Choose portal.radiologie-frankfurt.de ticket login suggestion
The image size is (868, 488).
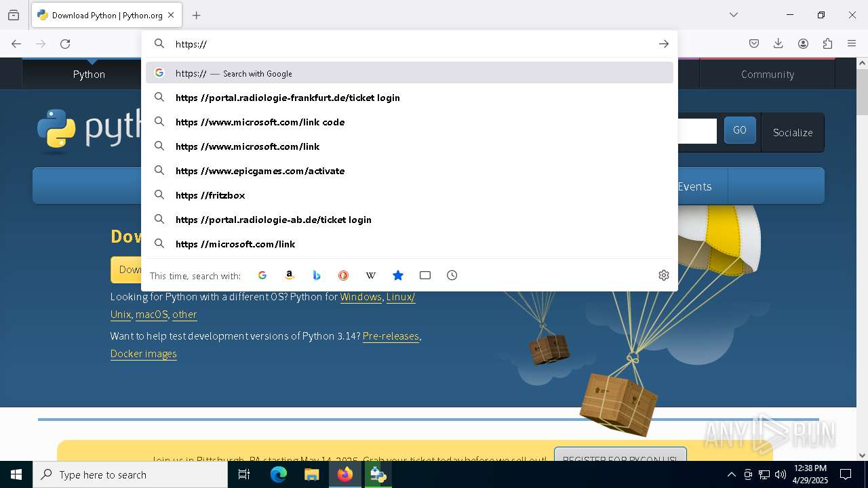410,98
